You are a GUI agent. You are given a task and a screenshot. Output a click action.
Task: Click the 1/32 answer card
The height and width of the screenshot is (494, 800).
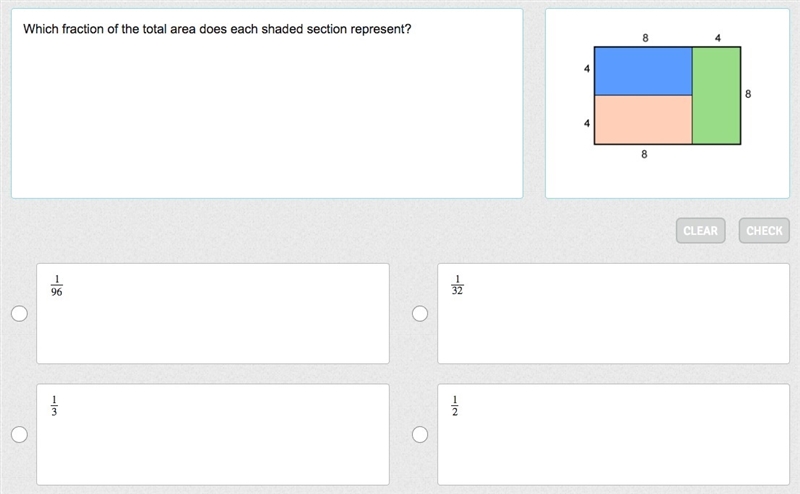tap(613, 313)
